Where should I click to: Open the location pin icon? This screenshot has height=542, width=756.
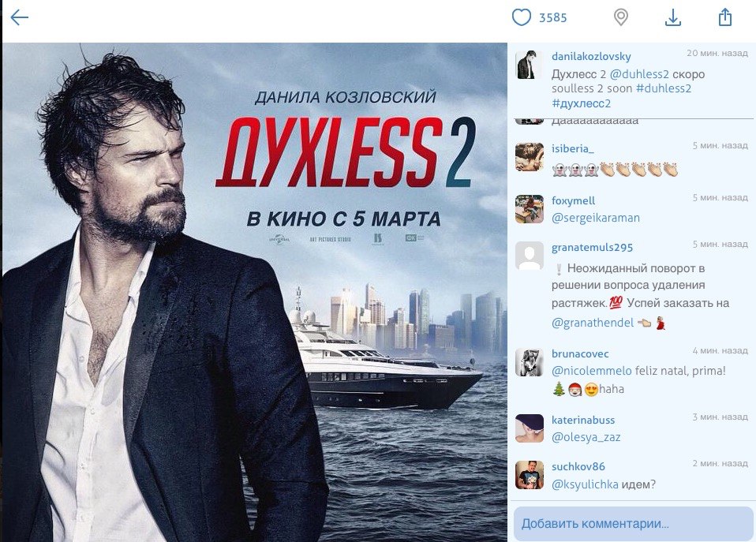pos(620,17)
